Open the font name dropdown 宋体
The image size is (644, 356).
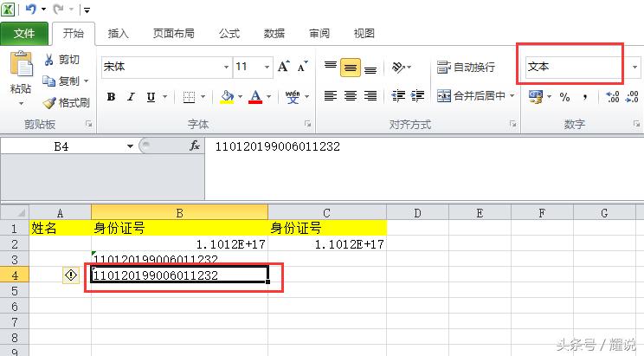(226, 67)
